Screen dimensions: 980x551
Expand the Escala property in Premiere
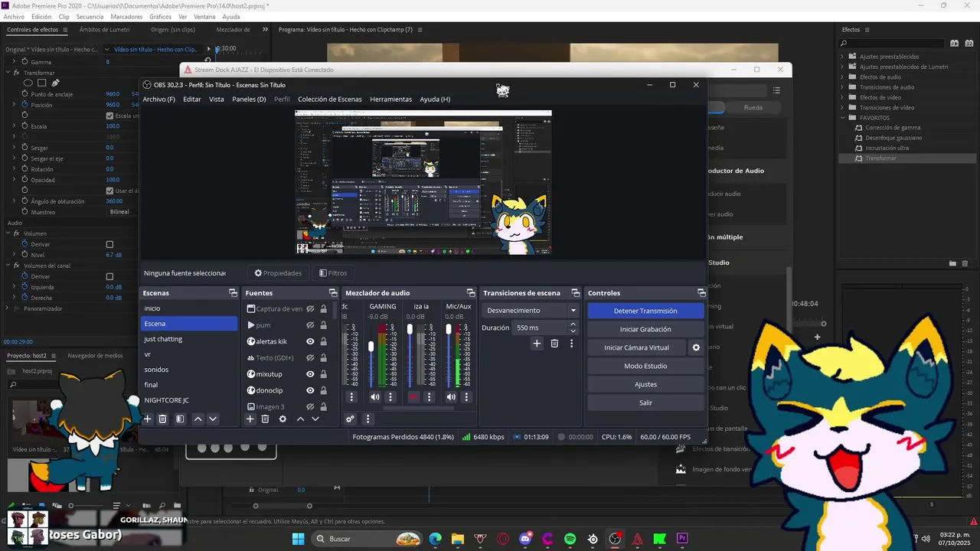pos(14,126)
